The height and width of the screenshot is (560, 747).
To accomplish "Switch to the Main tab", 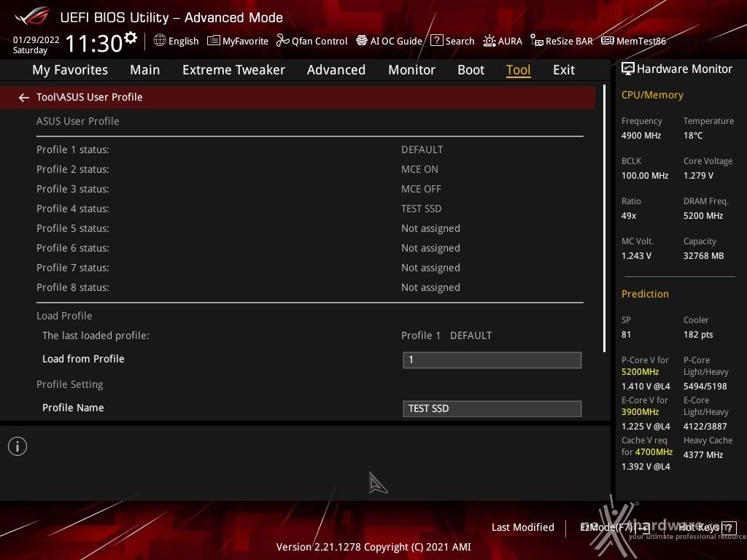I will tap(145, 70).
